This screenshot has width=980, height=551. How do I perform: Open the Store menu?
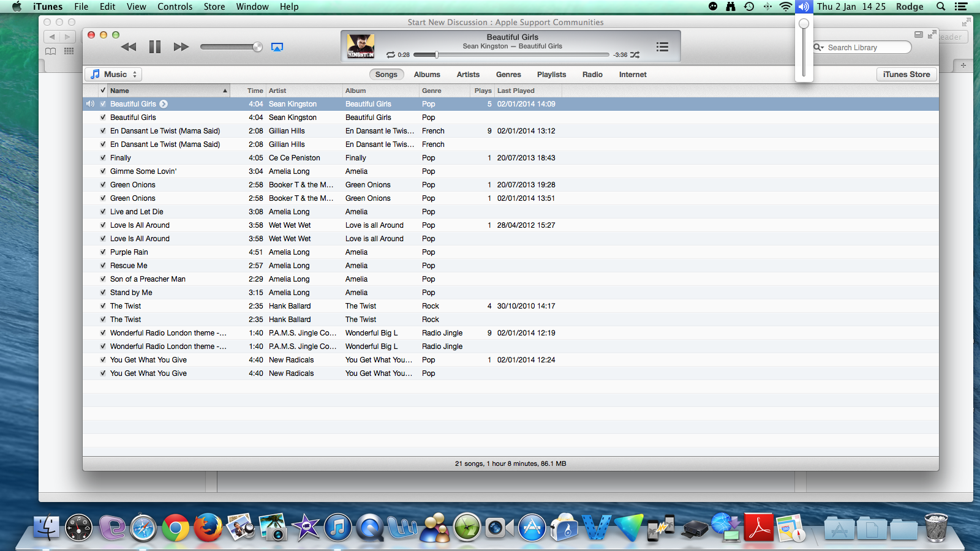point(214,7)
